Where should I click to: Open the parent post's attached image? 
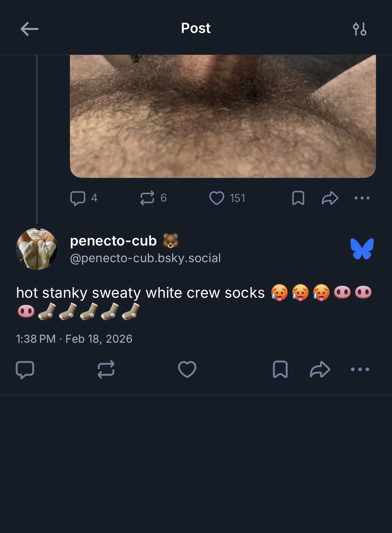[x=223, y=116]
